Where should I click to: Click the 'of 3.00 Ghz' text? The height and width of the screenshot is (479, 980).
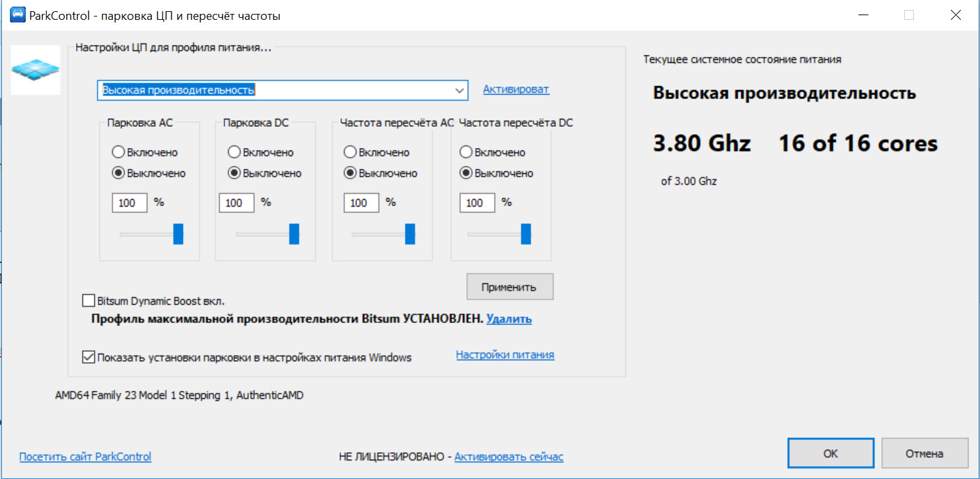click(x=689, y=181)
